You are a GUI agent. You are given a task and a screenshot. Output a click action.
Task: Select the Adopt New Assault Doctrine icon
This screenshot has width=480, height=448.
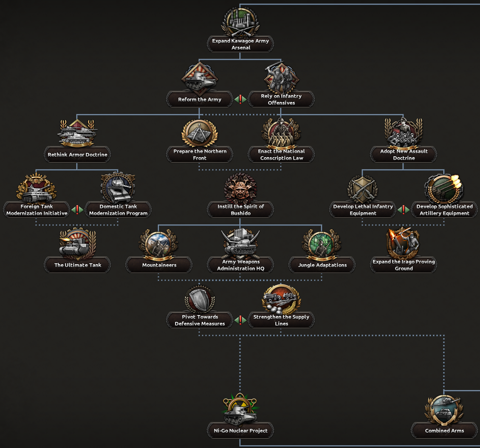pos(404,132)
